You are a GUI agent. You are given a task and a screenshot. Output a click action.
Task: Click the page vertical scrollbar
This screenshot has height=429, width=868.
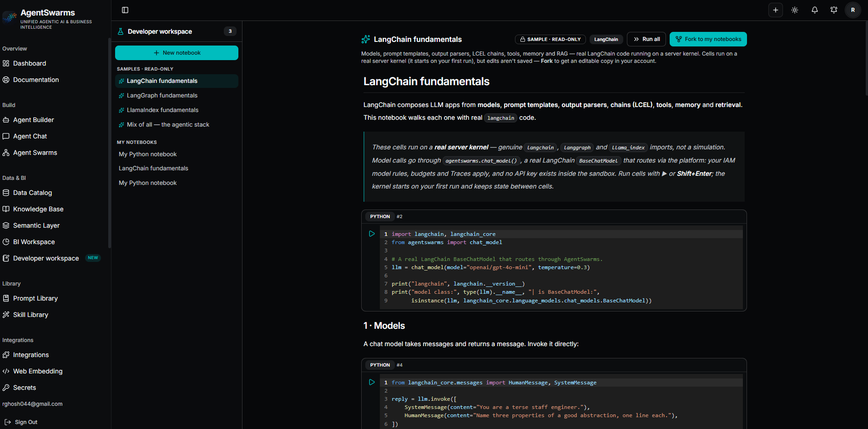click(x=866, y=59)
